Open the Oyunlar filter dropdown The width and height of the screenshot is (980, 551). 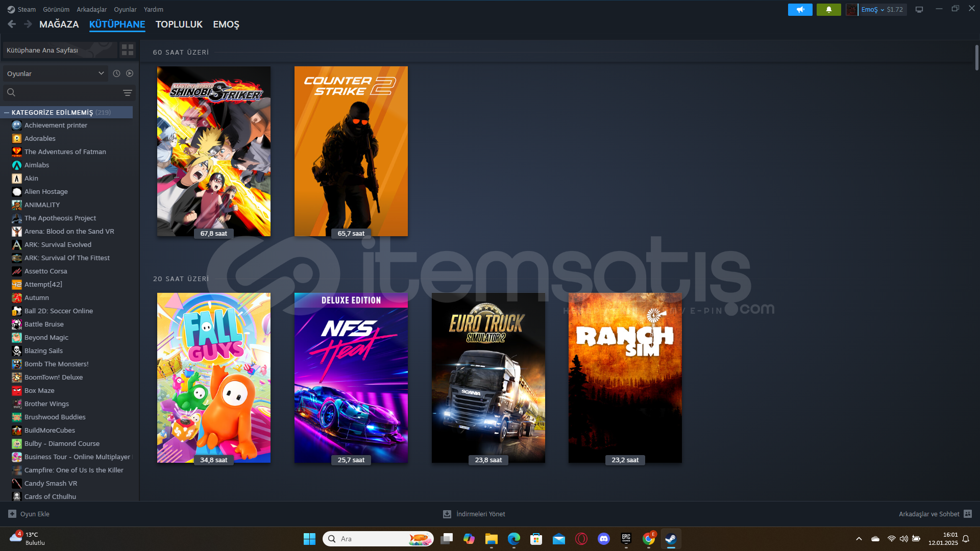56,73
